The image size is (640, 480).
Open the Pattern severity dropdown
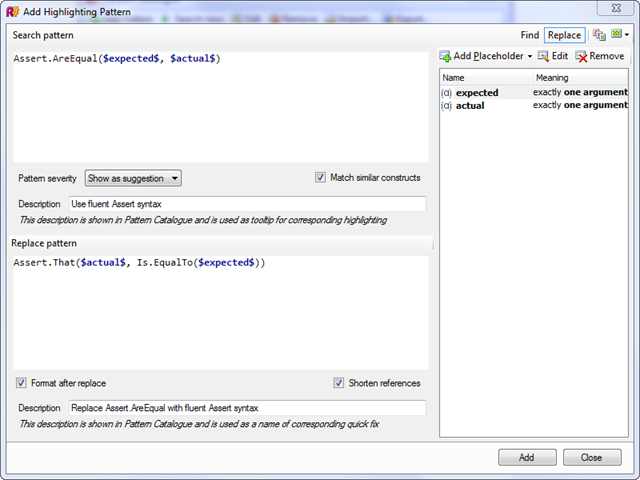(133, 178)
